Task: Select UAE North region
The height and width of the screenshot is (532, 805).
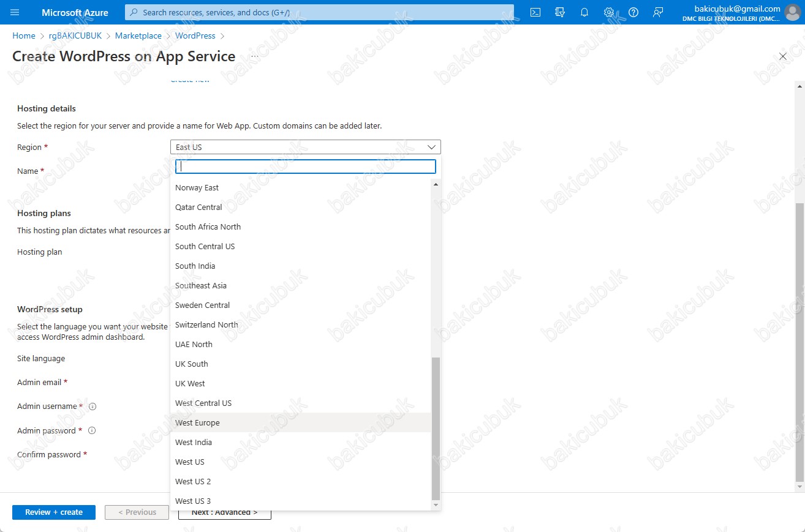Action: click(301, 344)
